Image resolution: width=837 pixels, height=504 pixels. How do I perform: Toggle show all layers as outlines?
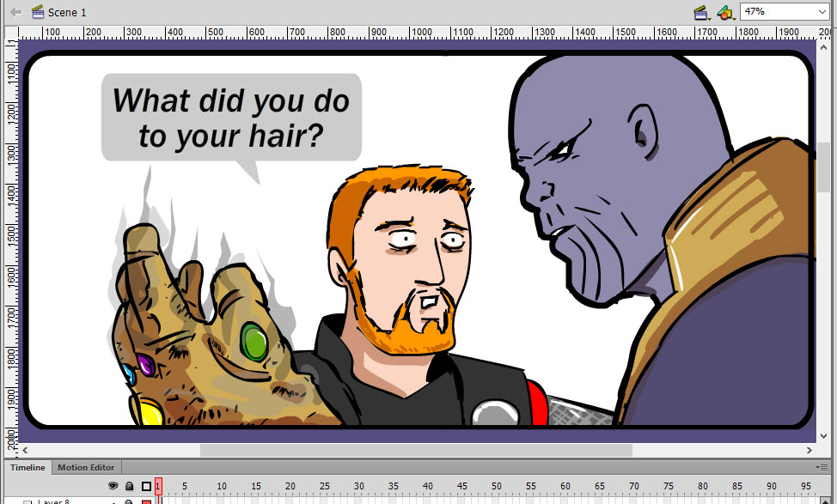tap(146, 486)
